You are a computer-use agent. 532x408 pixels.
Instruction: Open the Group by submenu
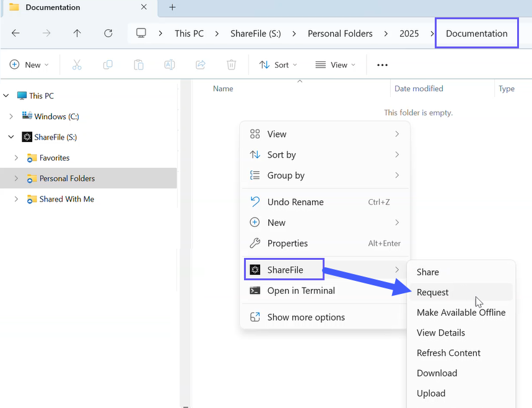pos(325,175)
